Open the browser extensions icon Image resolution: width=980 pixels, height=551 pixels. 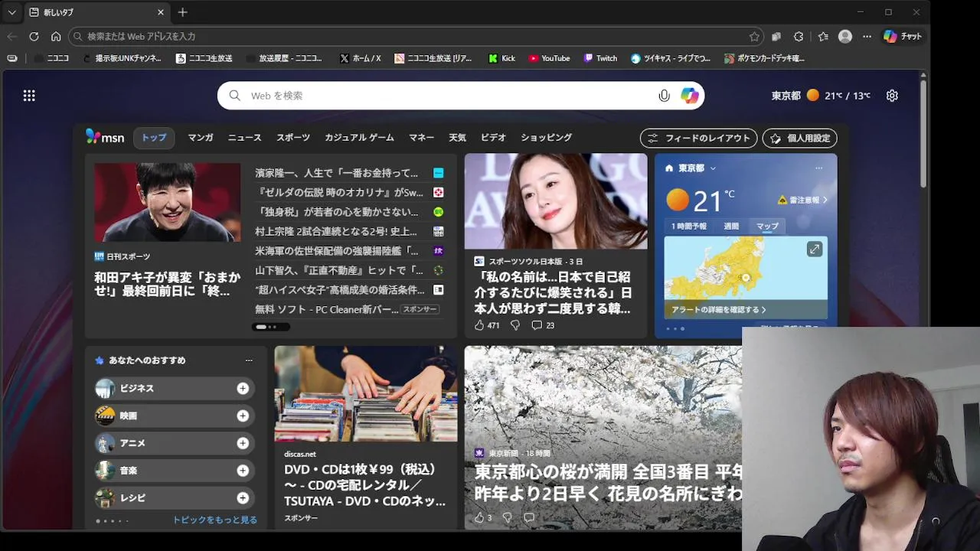pyautogui.click(x=799, y=36)
